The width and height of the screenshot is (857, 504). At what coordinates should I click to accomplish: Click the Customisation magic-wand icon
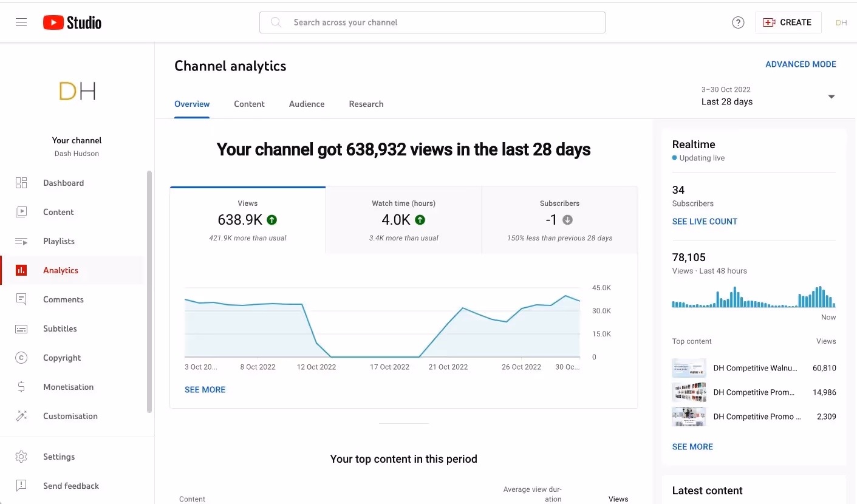point(21,415)
